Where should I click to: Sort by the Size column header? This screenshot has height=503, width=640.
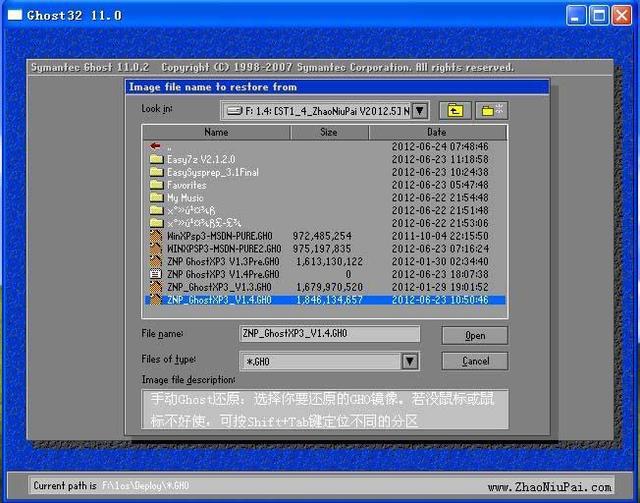point(329,132)
